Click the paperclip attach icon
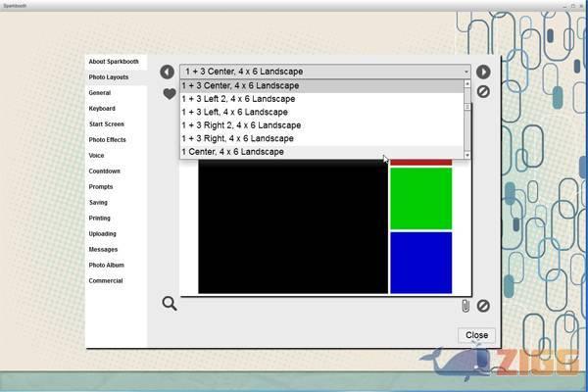The width and height of the screenshot is (588, 392). coord(465,306)
